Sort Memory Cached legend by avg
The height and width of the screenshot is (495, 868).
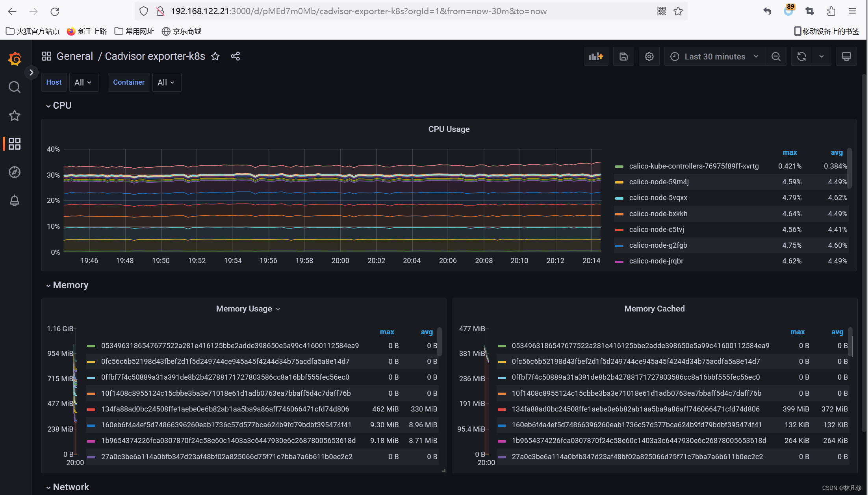tap(837, 332)
